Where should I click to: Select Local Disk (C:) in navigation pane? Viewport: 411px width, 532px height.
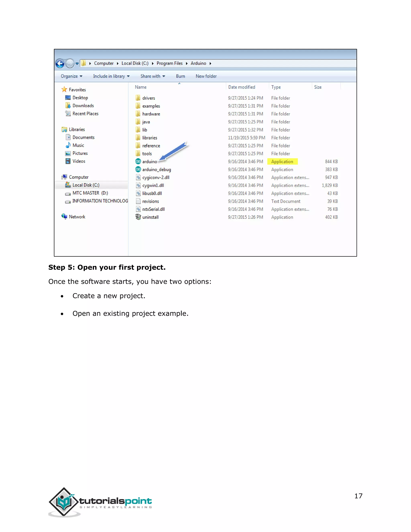tap(86, 185)
